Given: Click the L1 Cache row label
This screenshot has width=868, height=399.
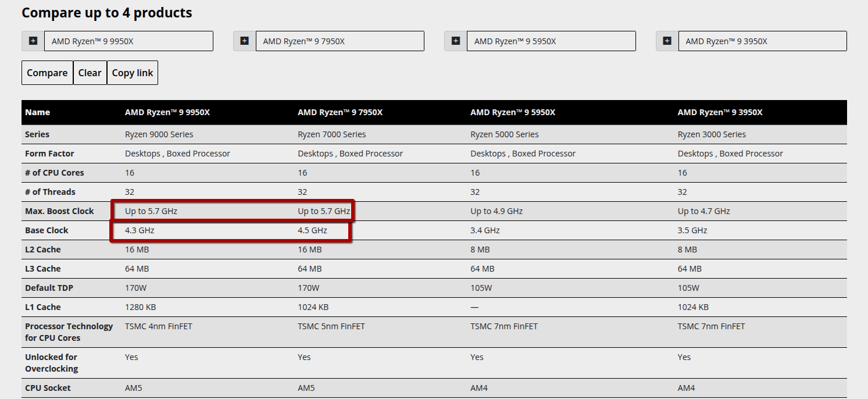Looking at the screenshot, I should [43, 307].
